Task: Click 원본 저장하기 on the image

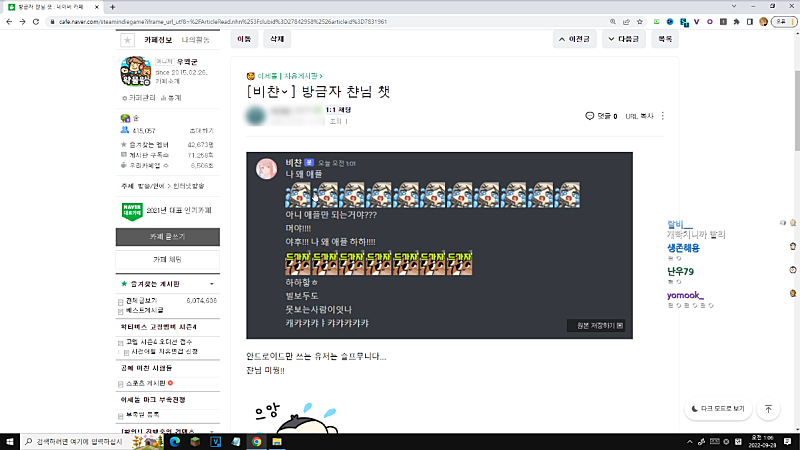Action: click(x=596, y=326)
